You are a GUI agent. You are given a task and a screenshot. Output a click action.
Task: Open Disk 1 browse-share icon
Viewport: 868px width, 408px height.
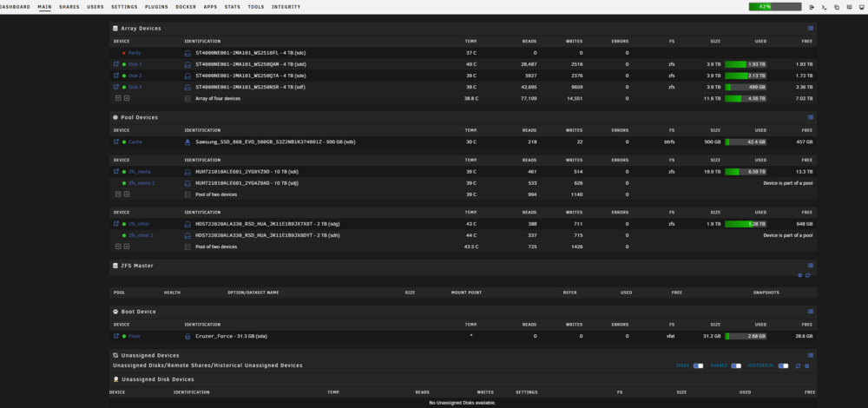coord(116,64)
